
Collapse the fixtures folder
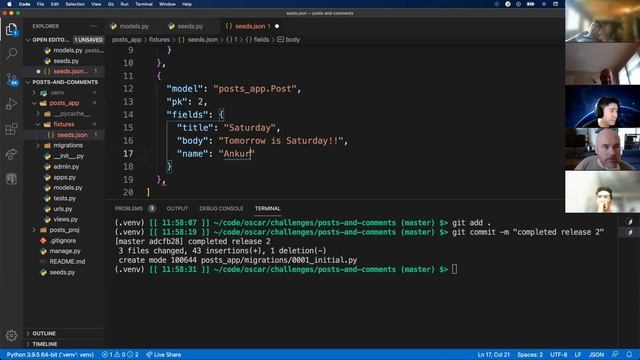click(x=64, y=124)
